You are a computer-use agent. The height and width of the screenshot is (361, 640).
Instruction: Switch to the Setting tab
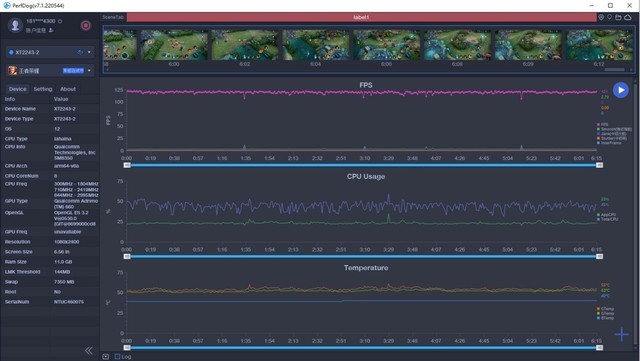tap(43, 89)
